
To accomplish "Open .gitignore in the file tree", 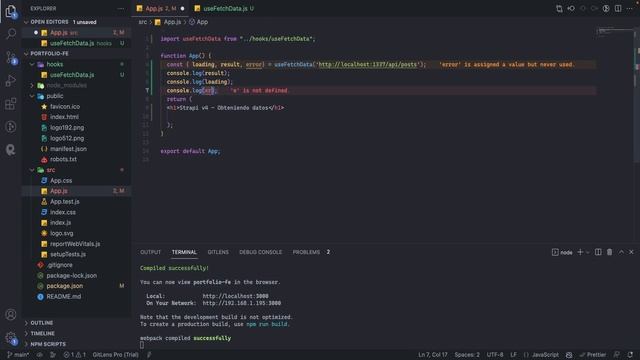I will (76, 265).
